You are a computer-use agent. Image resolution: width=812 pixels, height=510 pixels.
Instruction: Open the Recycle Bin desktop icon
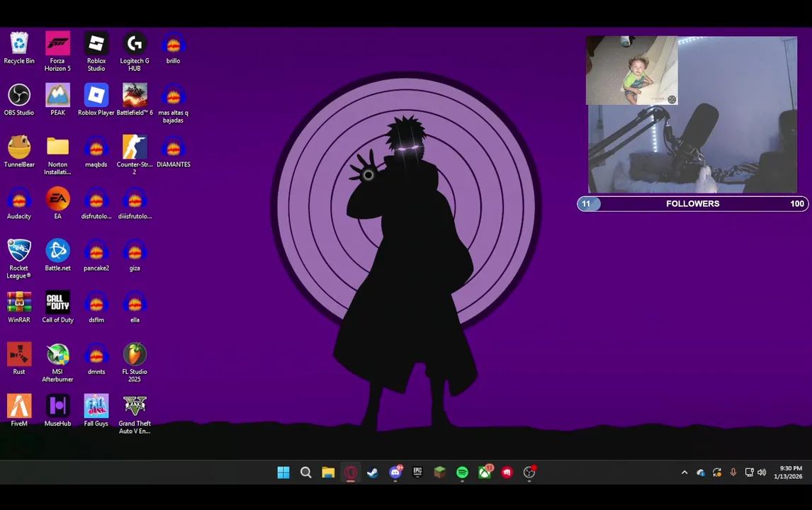click(19, 47)
